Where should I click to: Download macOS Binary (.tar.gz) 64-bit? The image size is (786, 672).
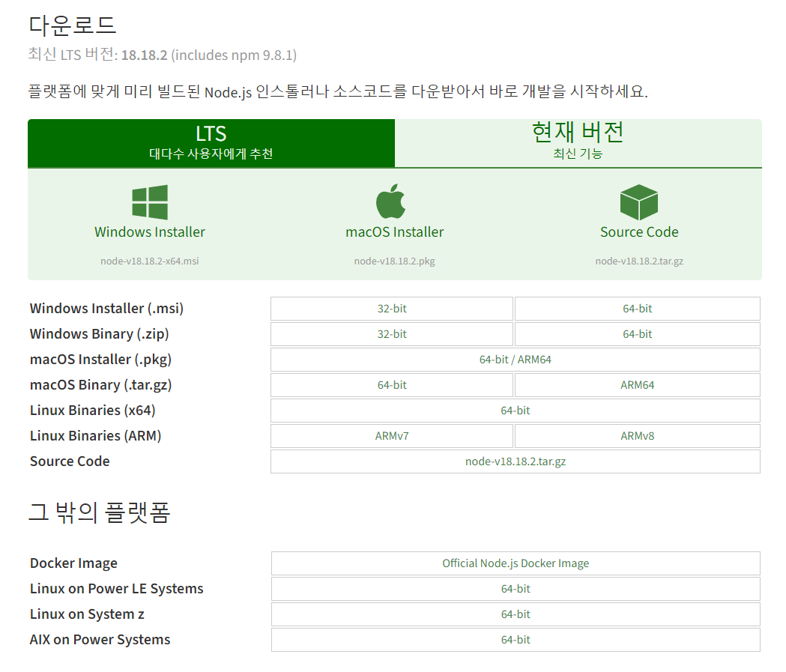(x=392, y=385)
